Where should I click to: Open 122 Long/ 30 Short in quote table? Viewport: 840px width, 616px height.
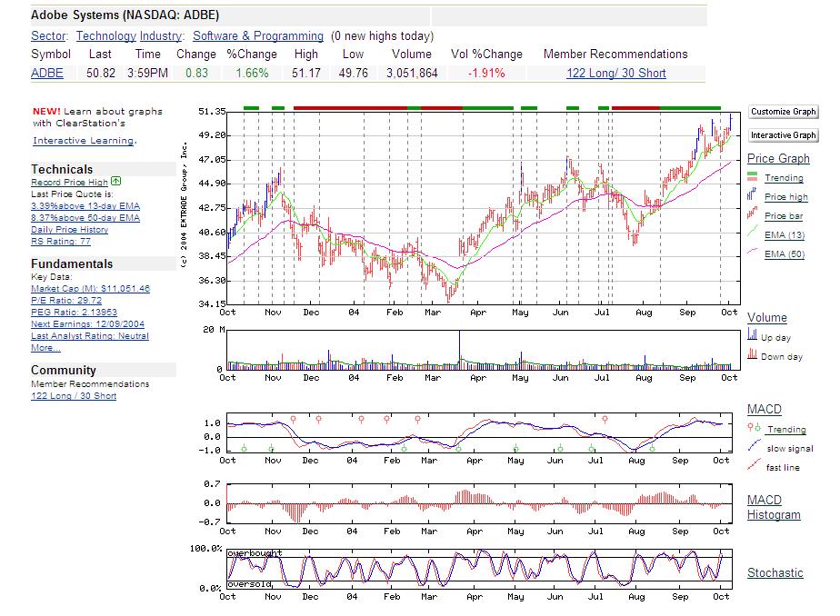click(x=616, y=74)
